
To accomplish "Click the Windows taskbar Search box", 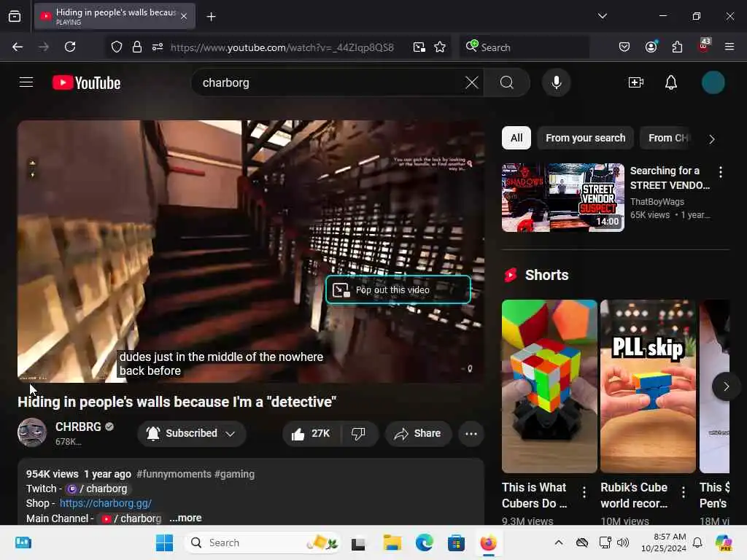I will point(263,542).
